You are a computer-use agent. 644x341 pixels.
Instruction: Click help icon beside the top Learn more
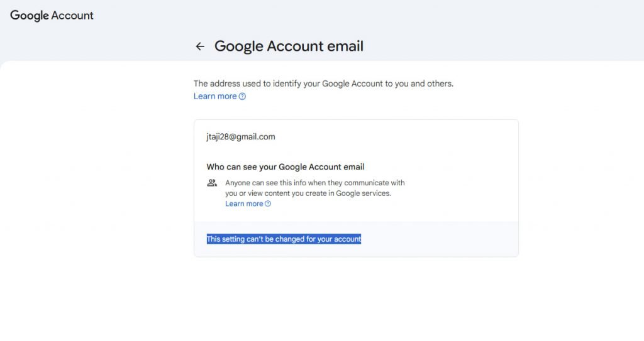click(243, 97)
